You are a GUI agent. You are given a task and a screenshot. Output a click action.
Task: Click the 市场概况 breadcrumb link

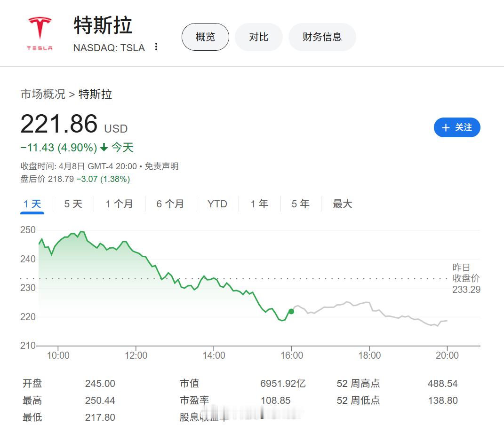43,94
